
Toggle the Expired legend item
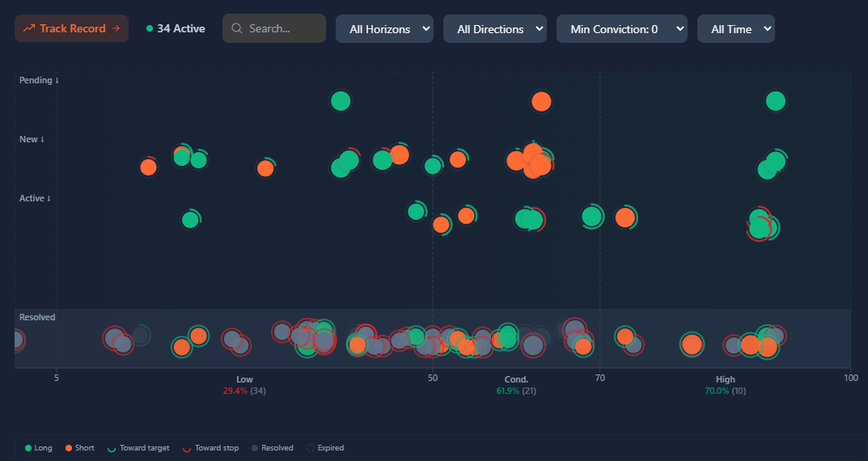point(325,448)
